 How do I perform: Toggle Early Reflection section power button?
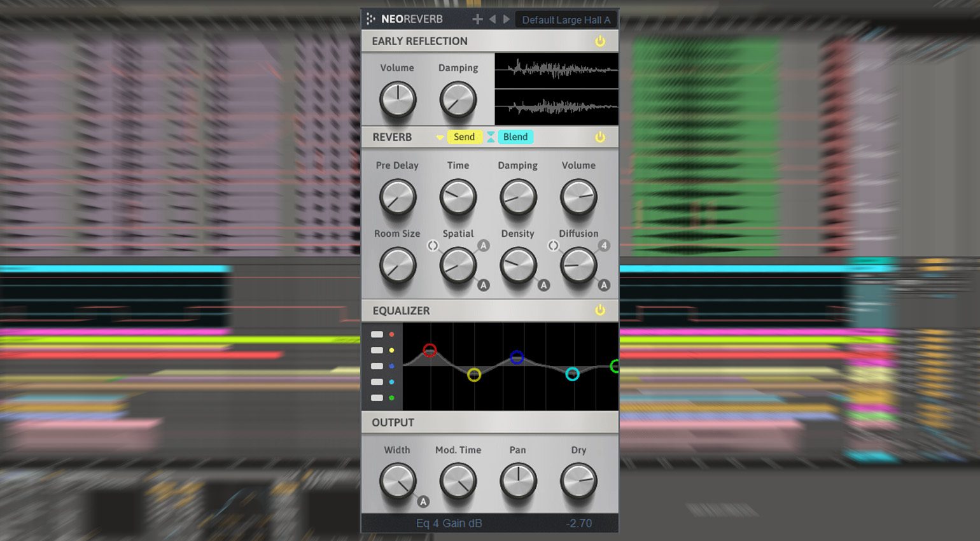(x=599, y=41)
